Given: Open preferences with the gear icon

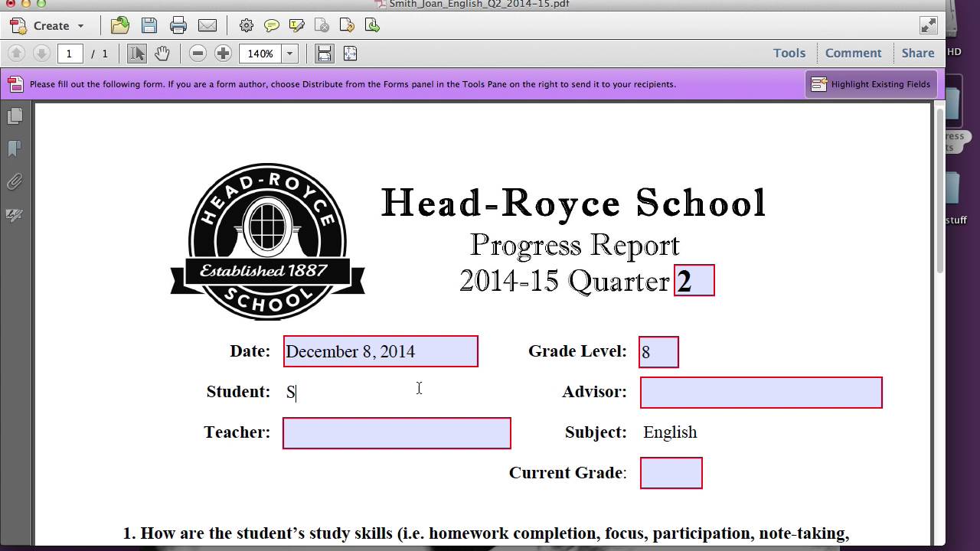Looking at the screenshot, I should [246, 26].
